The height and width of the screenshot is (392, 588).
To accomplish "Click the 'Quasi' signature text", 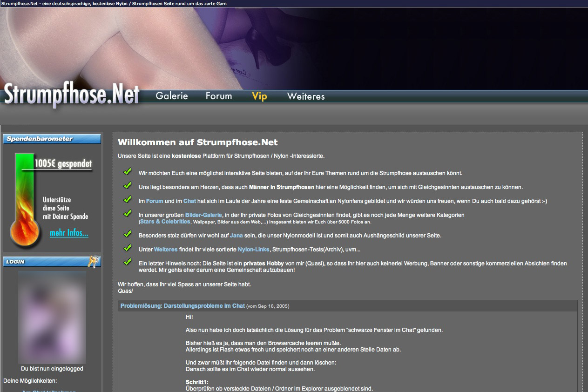I will [x=125, y=291].
